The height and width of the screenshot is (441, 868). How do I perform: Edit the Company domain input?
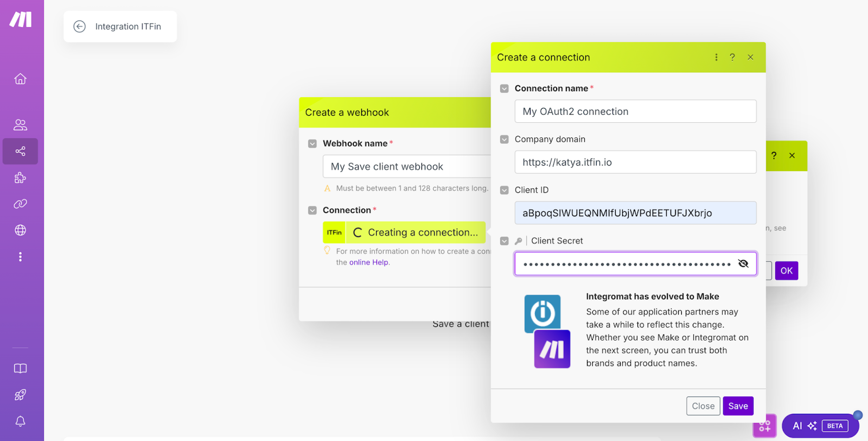(x=635, y=162)
